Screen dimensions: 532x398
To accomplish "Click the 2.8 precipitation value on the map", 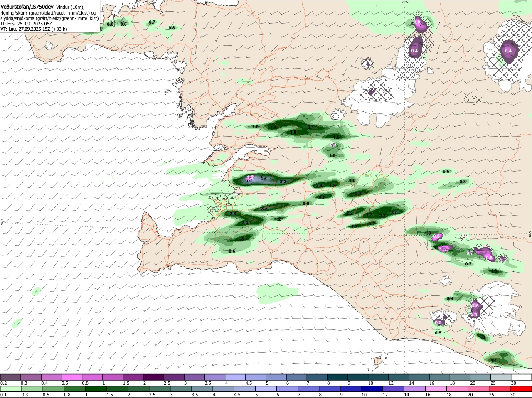I will [x=233, y=214].
